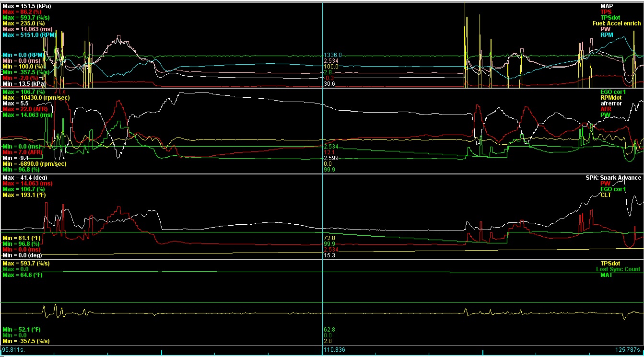Click the pink "Max = 14.063 (ms)" label
This screenshot has width=644, height=357.
pos(27,29)
